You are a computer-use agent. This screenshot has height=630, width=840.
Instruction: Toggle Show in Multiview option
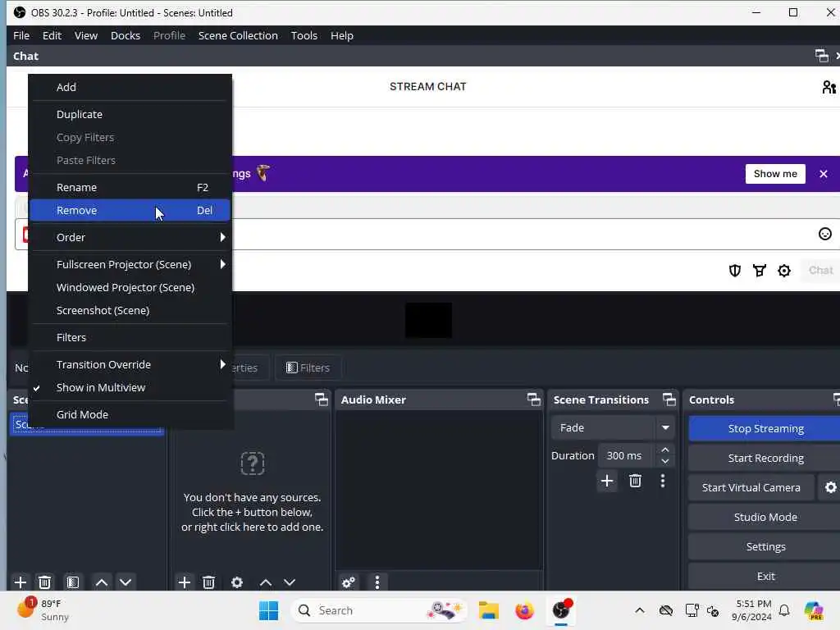[x=130, y=387]
